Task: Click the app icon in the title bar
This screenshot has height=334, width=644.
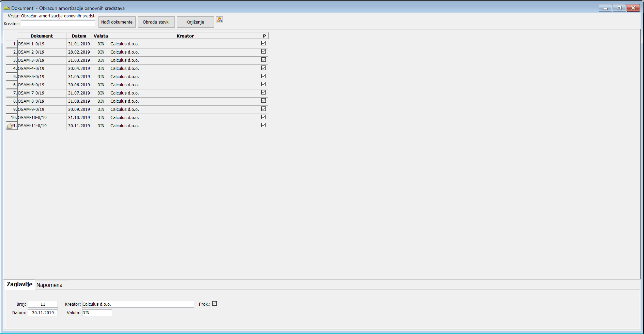Action: coord(6,8)
